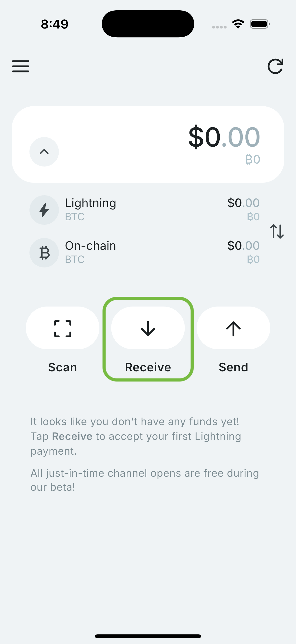The image size is (296, 644).
Task: Tap the Lightning bolt icon
Action: (44, 210)
